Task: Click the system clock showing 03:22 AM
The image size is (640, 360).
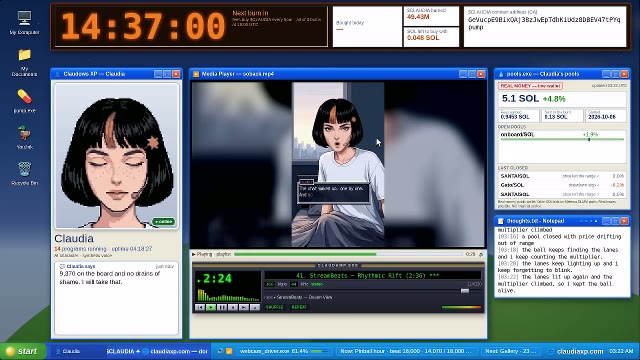Action: point(621,351)
